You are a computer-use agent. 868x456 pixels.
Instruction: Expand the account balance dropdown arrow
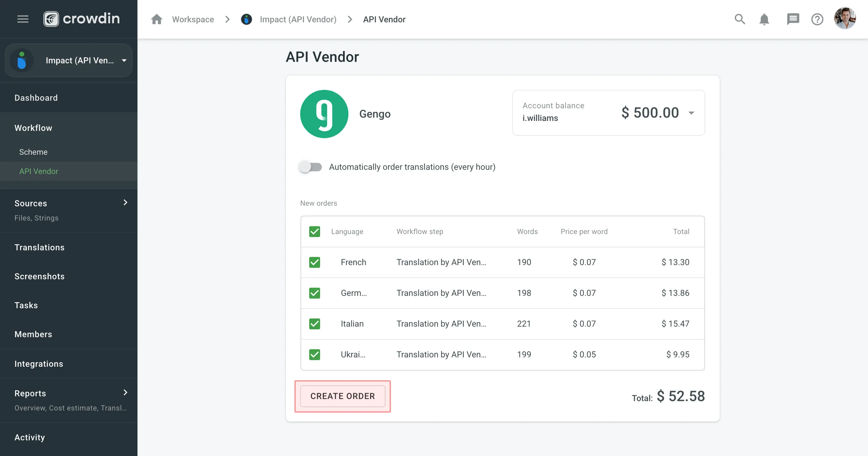[691, 113]
